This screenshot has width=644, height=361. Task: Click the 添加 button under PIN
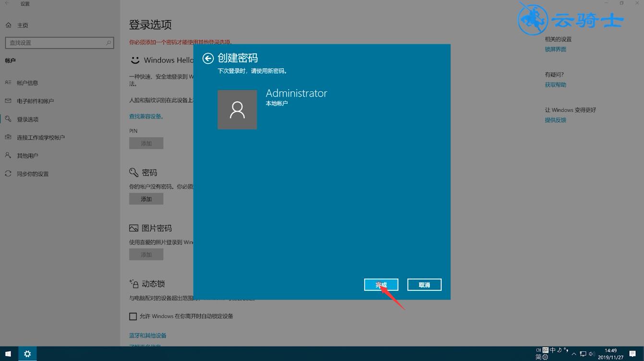point(146,143)
